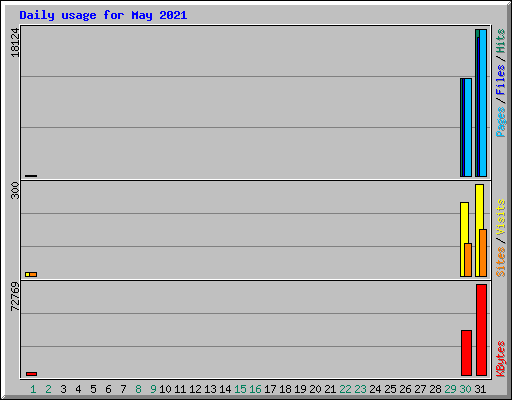Click day label 22 on the axis
The width and height of the screenshot is (512, 400).
click(x=345, y=389)
